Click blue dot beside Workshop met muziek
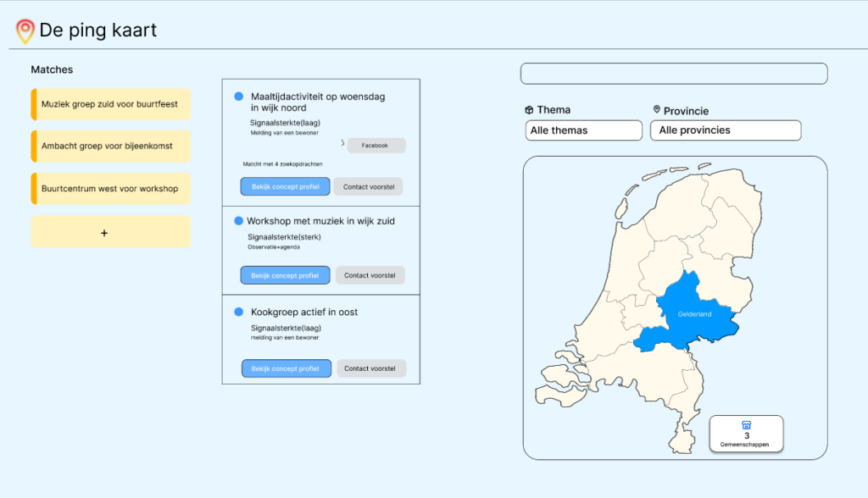868x498 pixels. pyautogui.click(x=239, y=221)
